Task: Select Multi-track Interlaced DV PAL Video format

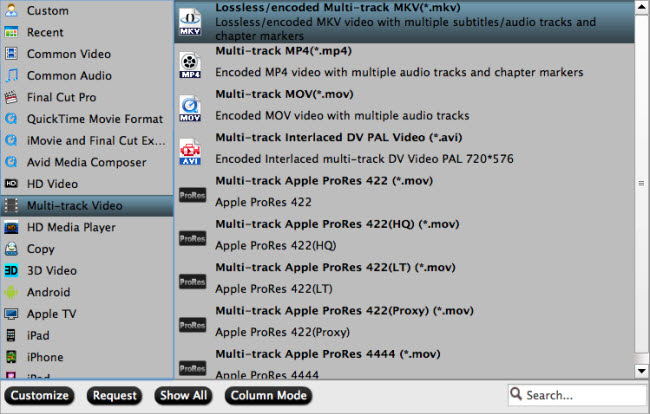Action: [404, 151]
